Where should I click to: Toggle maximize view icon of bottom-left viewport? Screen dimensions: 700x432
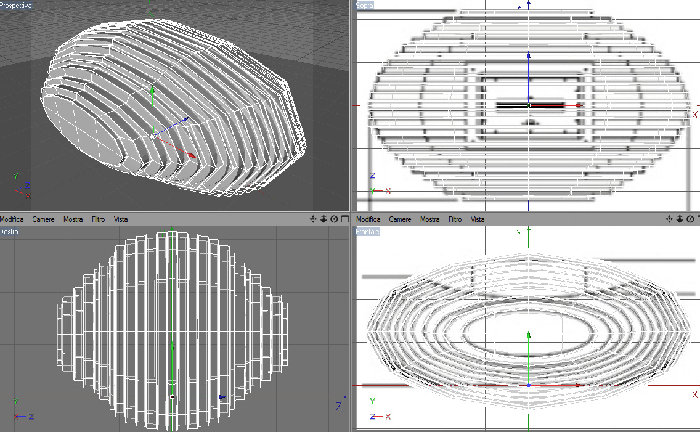345,219
